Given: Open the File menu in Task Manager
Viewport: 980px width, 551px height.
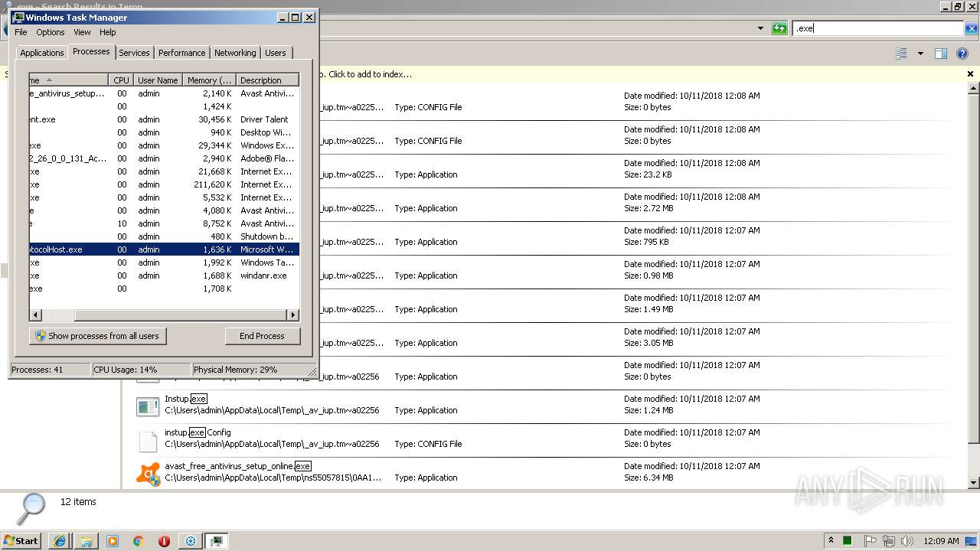Looking at the screenshot, I should click(21, 32).
